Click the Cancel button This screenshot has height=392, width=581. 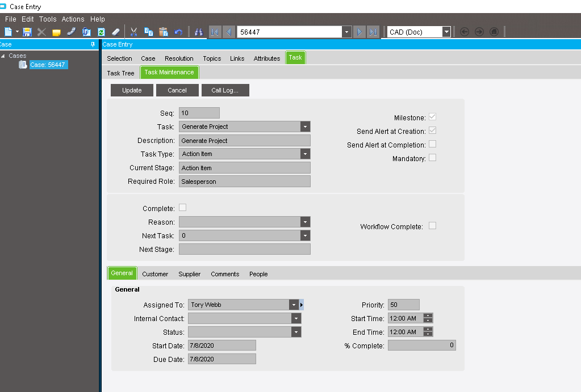click(177, 90)
